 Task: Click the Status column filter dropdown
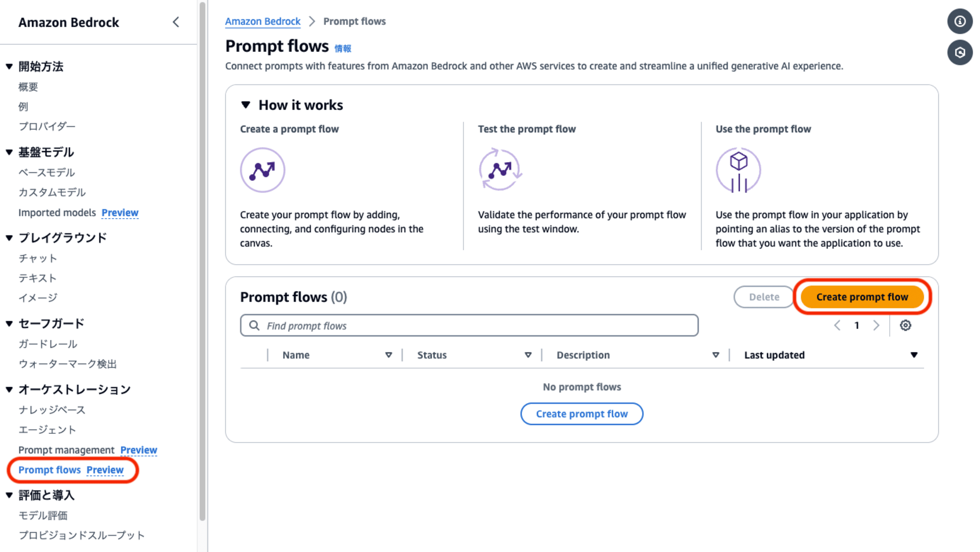(528, 355)
